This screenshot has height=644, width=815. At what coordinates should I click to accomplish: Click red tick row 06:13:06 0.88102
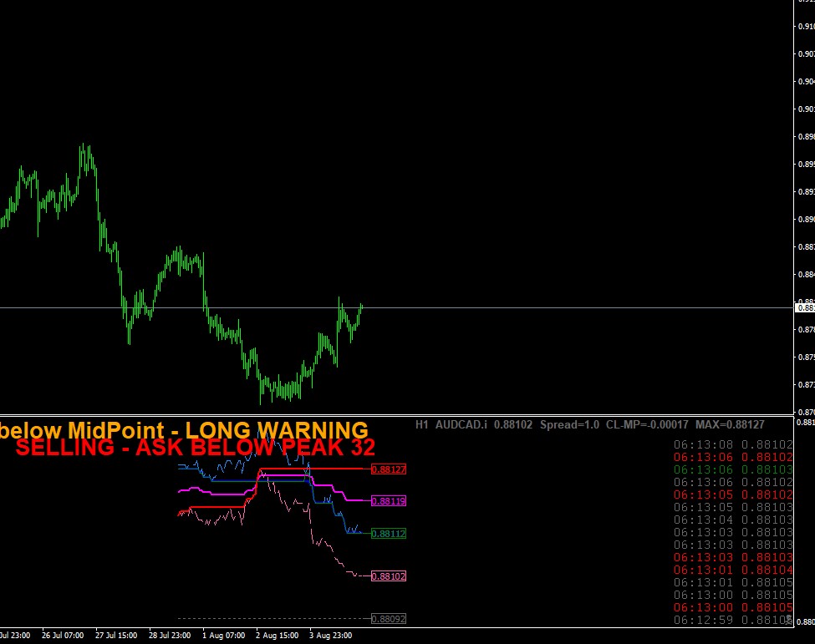pos(733,457)
